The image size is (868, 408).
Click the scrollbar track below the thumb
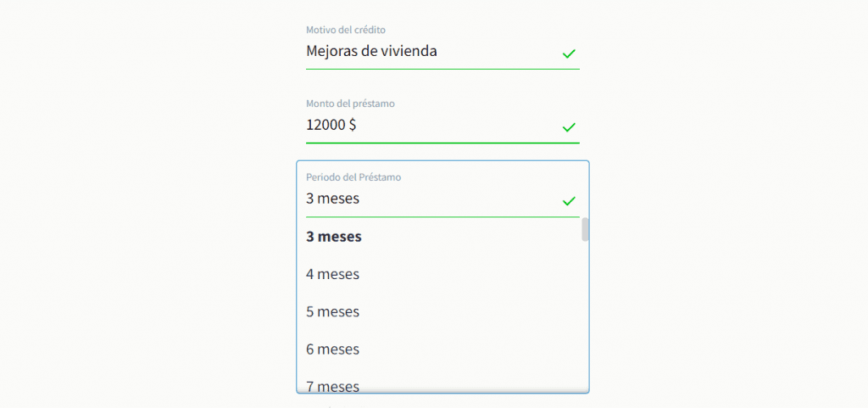(x=585, y=322)
